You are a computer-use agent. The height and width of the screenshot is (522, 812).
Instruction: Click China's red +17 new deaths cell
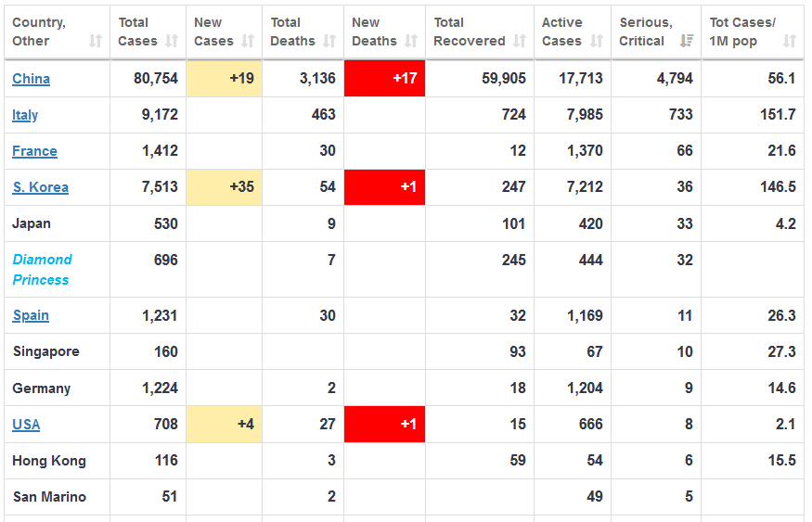click(384, 79)
